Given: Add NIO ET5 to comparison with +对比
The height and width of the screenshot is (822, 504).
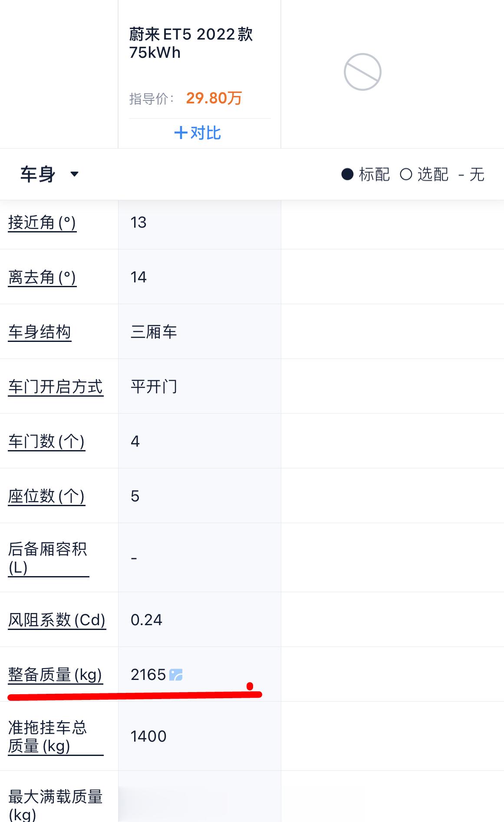Looking at the screenshot, I should (198, 133).
